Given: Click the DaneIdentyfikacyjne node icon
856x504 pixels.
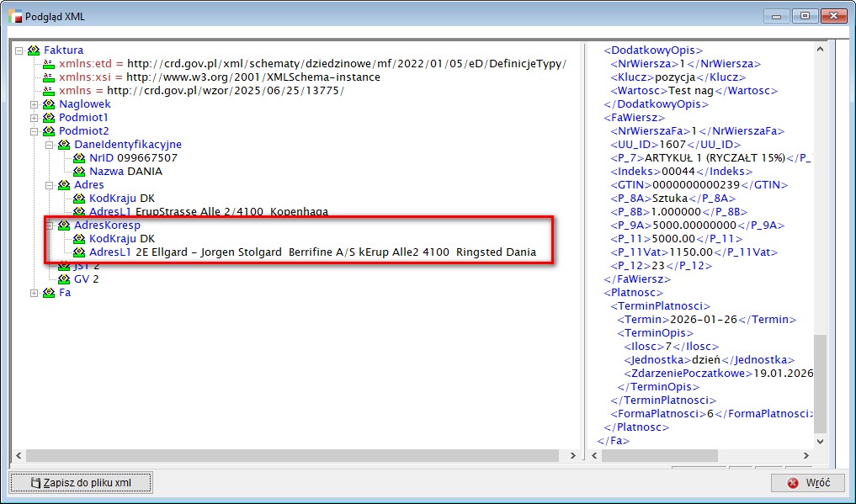Looking at the screenshot, I should 64,145.
